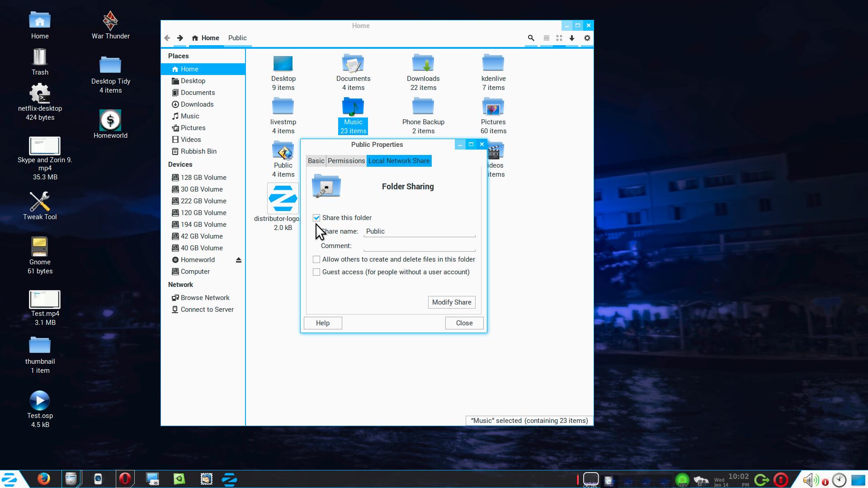Image resolution: width=868 pixels, height=488 pixels.
Task: Click the forward navigation arrow
Action: 180,38
